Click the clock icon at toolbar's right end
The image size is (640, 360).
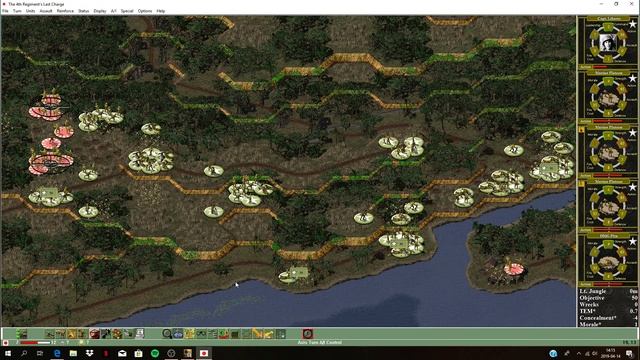[308, 333]
